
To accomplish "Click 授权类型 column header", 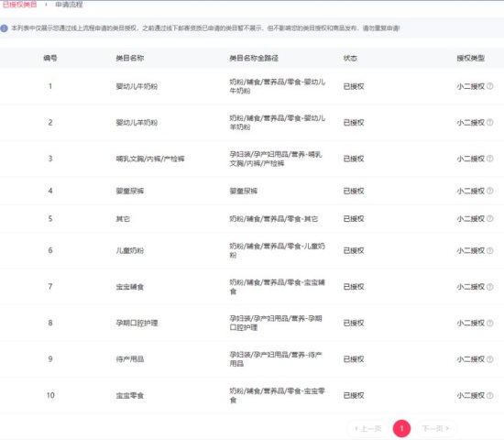I will pos(471,59).
